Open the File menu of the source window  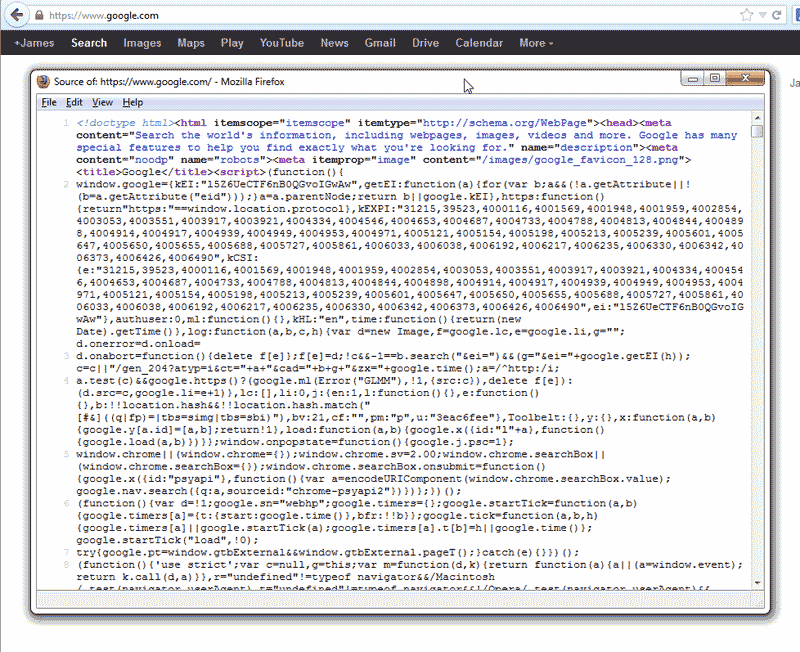coord(47,102)
